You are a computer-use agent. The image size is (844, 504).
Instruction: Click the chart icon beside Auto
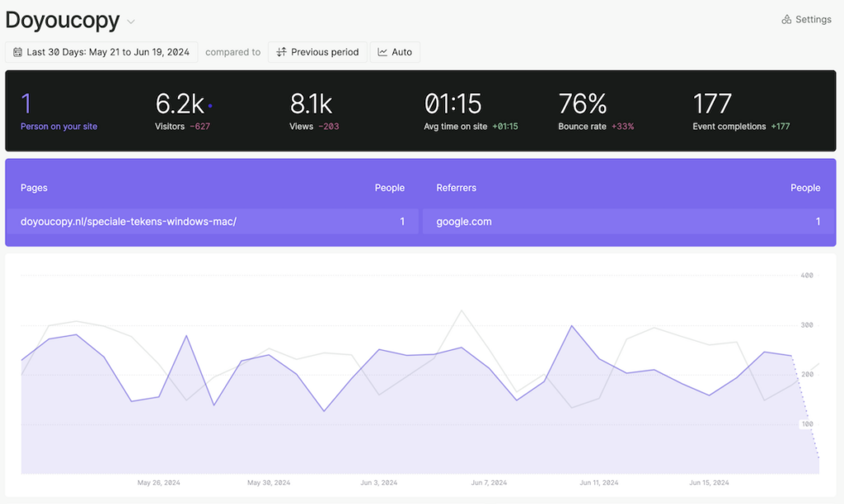click(x=382, y=52)
